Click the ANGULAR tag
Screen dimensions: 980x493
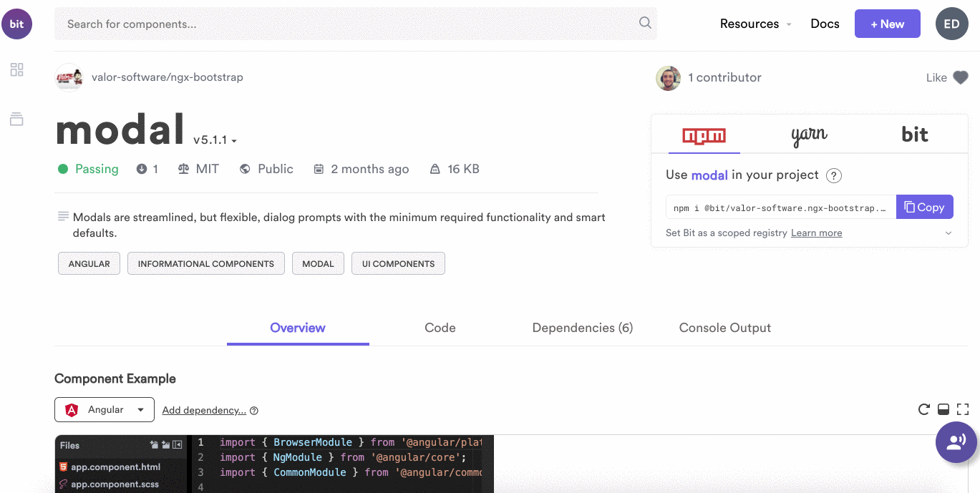(89, 263)
